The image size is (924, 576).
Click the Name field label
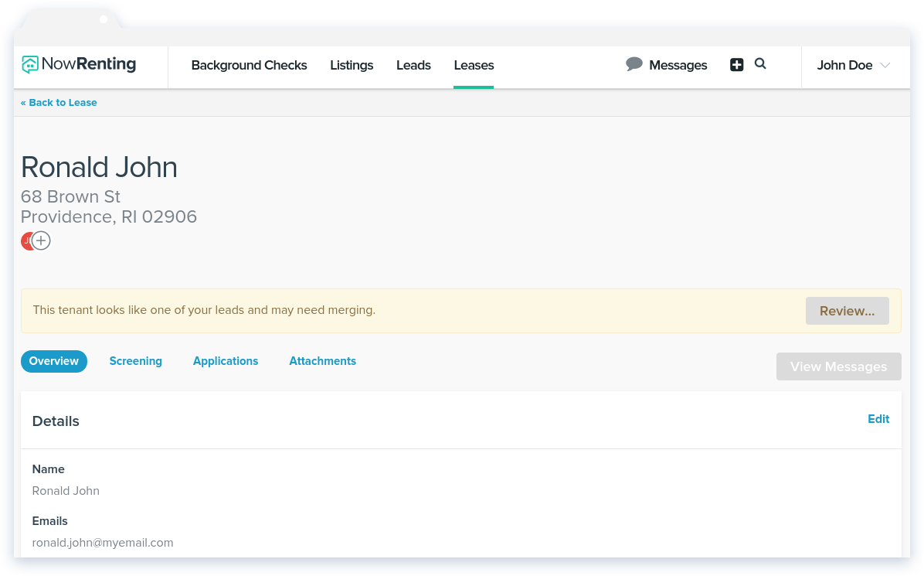(49, 469)
